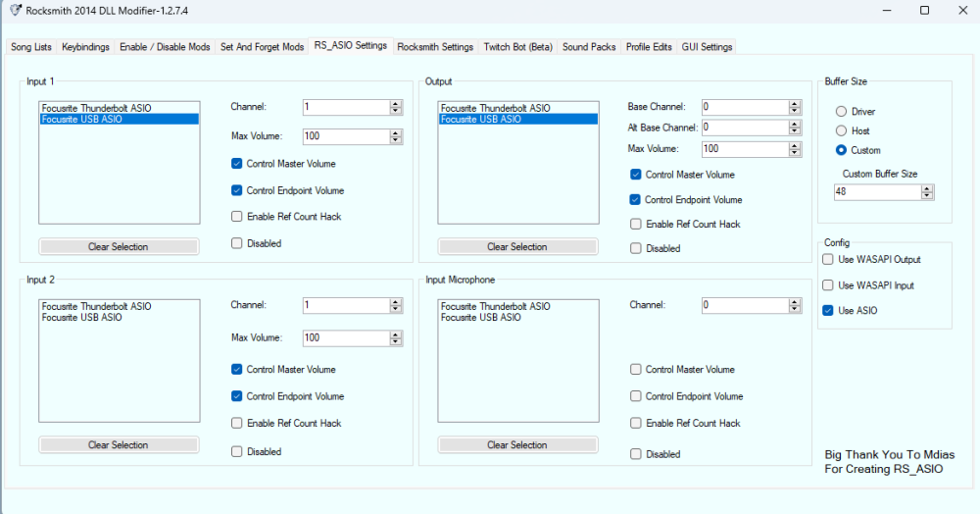
Task: Click Clear Selection in Output section
Action: pos(517,247)
